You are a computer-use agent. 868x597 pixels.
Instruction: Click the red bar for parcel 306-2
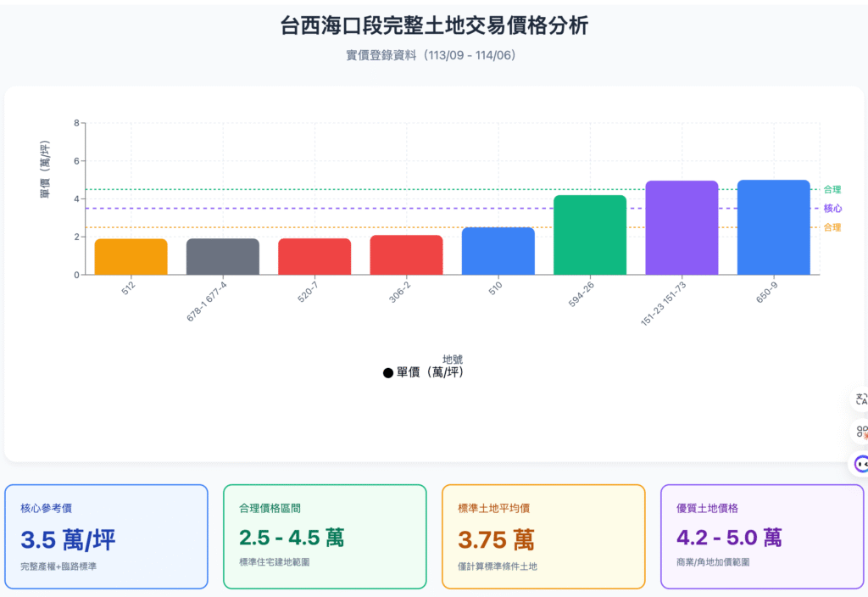(x=406, y=256)
